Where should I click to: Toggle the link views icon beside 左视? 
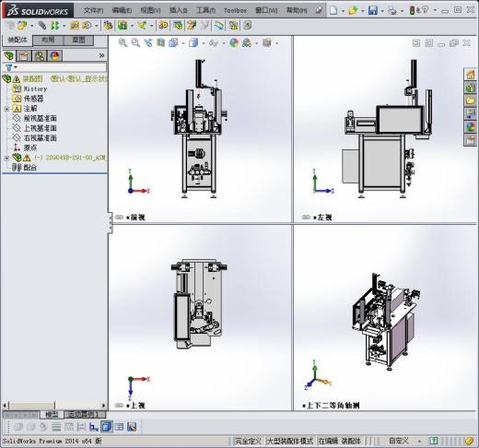(x=306, y=217)
